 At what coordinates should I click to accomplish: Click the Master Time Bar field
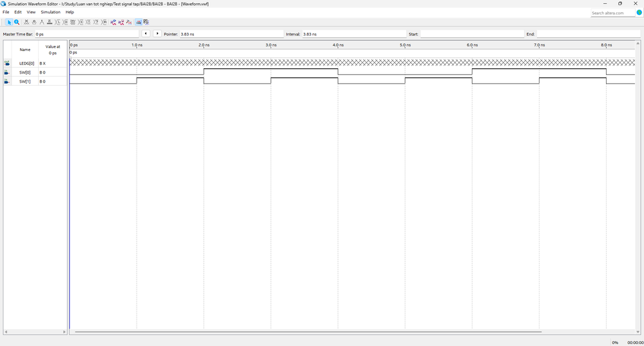tap(86, 34)
